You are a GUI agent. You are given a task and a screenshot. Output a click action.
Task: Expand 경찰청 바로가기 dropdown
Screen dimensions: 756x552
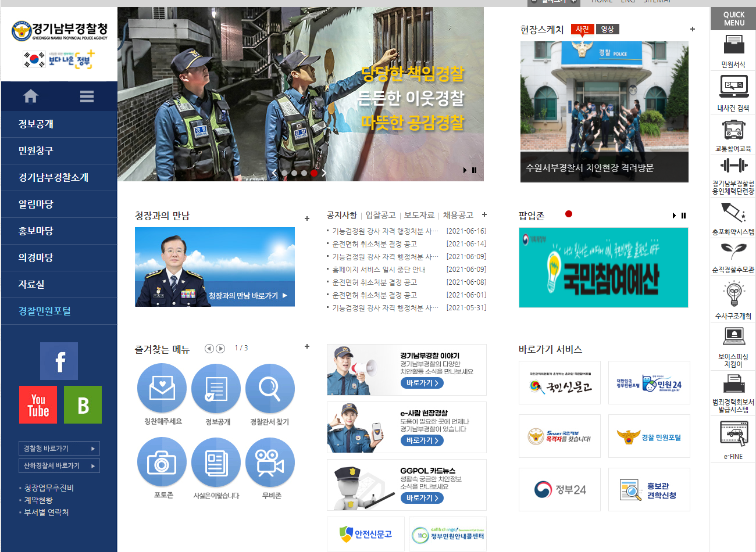click(x=59, y=448)
